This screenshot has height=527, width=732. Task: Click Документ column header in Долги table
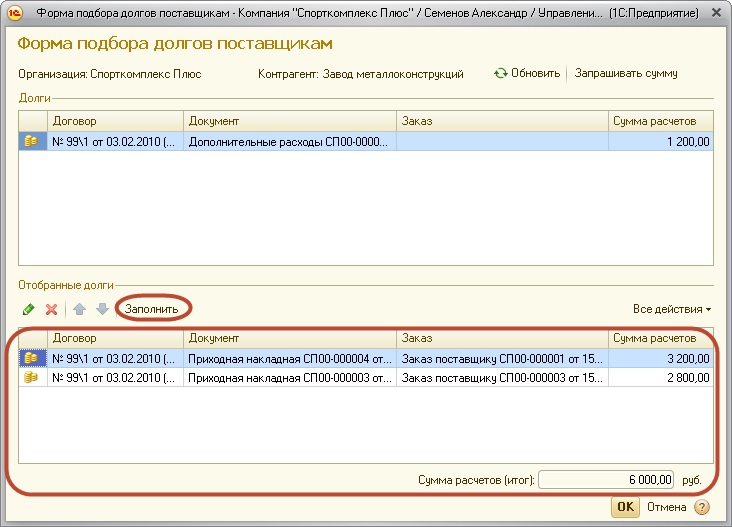(x=290, y=121)
